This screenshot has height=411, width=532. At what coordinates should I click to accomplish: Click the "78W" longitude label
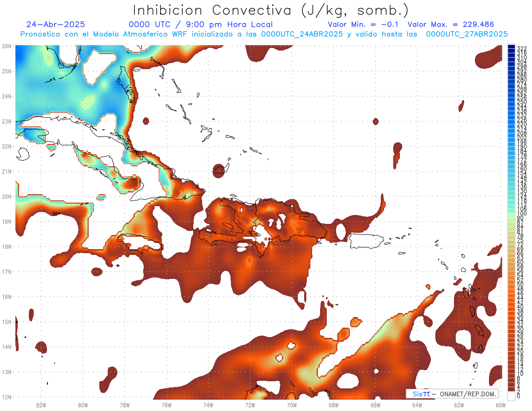coord(125,405)
